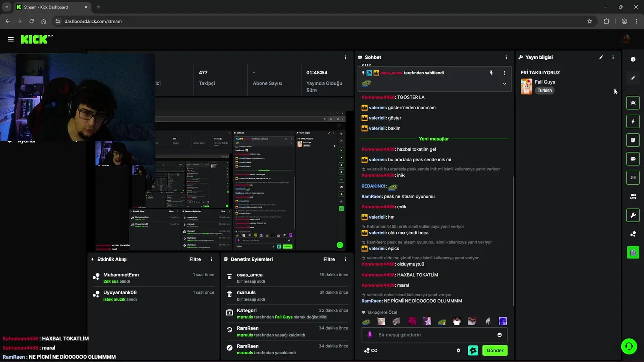Open the profile avatar at top right
This screenshot has height=362, width=644.
coord(626,39)
